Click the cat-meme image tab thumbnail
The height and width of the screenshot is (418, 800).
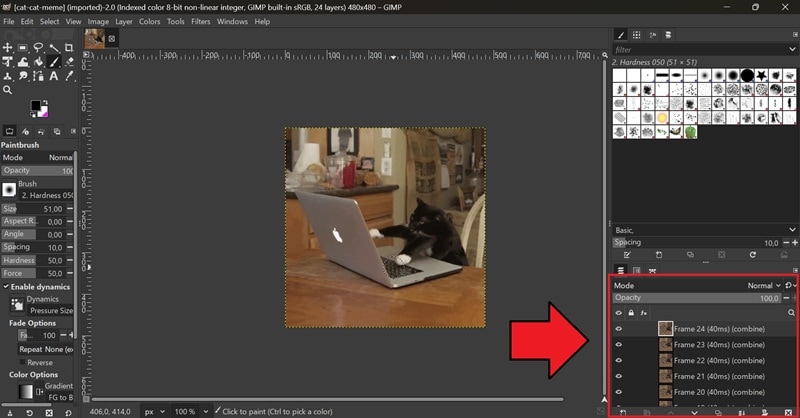coord(94,39)
